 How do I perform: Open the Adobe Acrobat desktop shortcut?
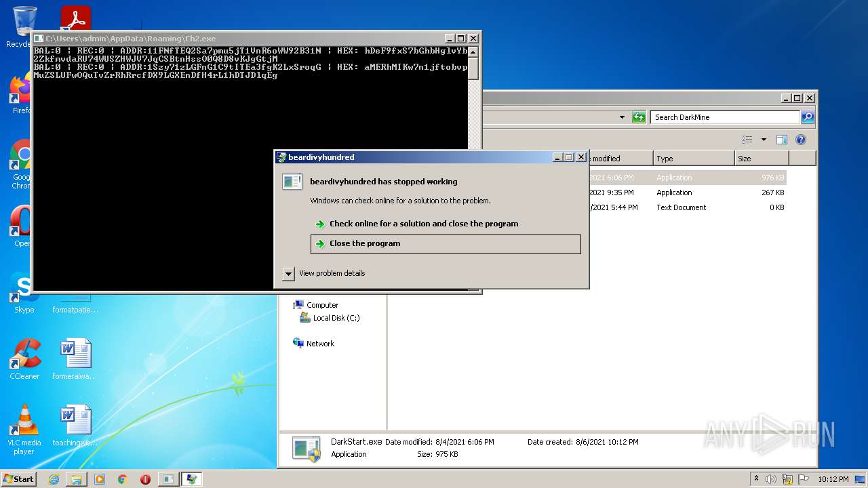[x=75, y=18]
